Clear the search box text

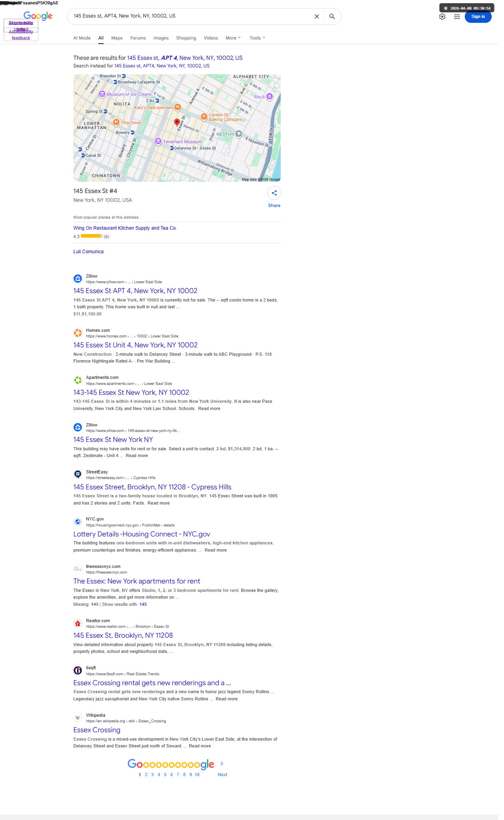(317, 16)
